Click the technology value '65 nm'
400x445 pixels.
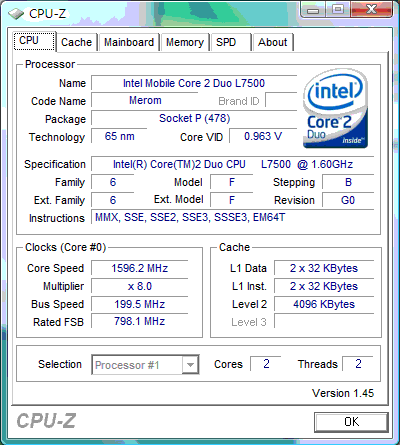pyautogui.click(x=119, y=136)
